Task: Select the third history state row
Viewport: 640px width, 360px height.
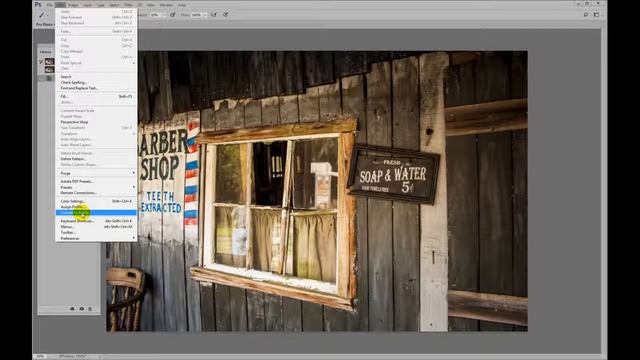Action: pyautogui.click(x=47, y=78)
